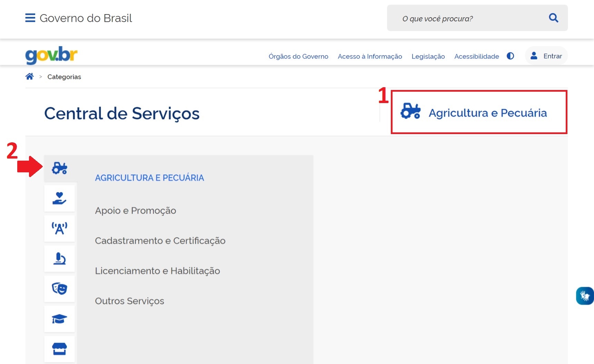Open Órgãos do Governo link
Screen dimensions: 594x364
coord(298,56)
